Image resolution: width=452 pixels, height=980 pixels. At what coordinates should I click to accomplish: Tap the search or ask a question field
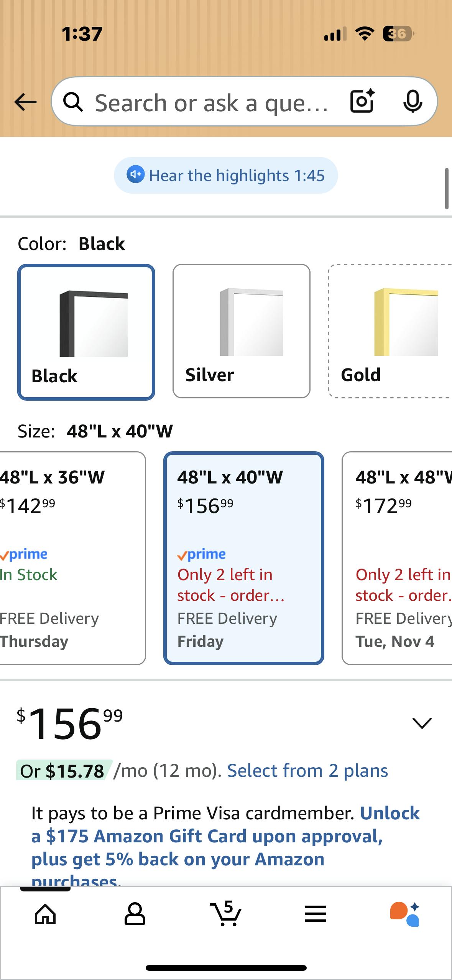(x=211, y=103)
